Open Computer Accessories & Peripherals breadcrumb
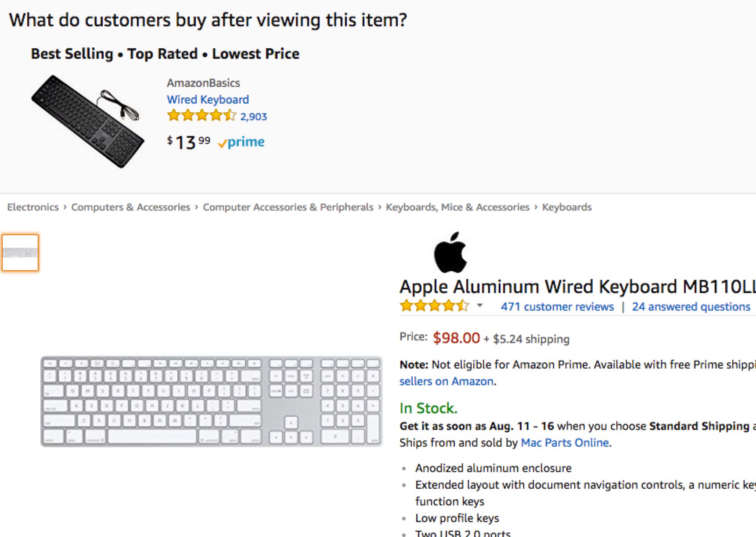Viewport: 756px width, 537px height. pyautogui.click(x=288, y=207)
